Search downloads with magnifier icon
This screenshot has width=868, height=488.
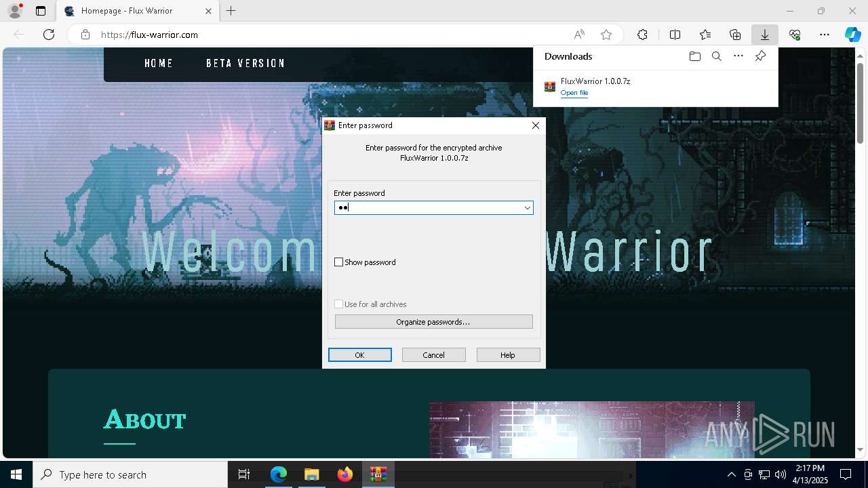point(716,56)
